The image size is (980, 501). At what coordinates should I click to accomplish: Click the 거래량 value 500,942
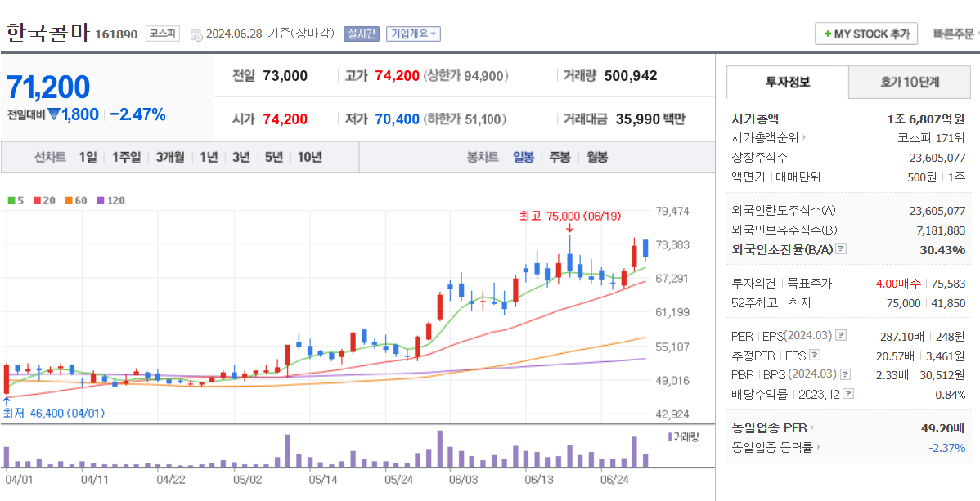(631, 76)
